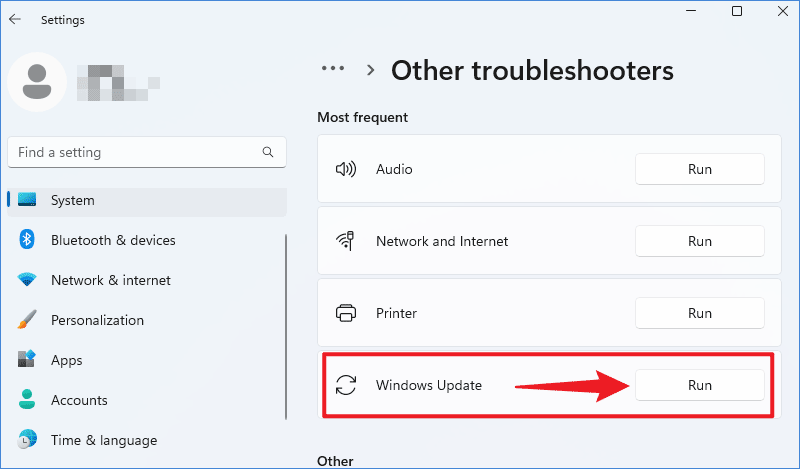Click the sidebar vertical scrollbar

click(x=286, y=327)
